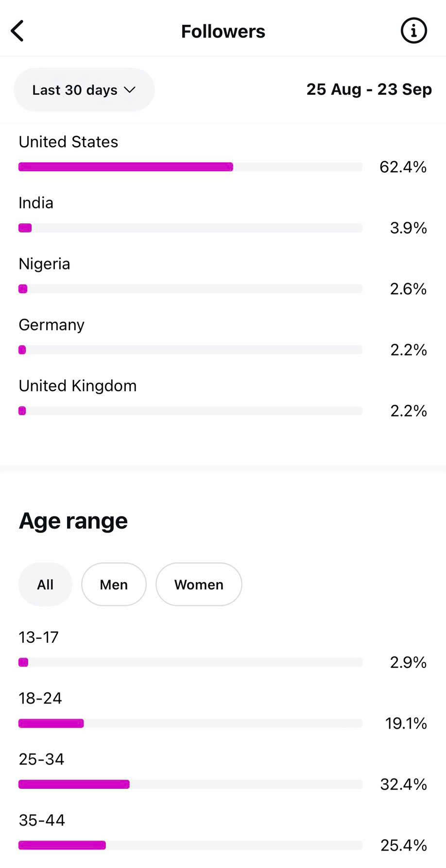Tap the back arrow icon
The image size is (446, 868).
pos(17,31)
